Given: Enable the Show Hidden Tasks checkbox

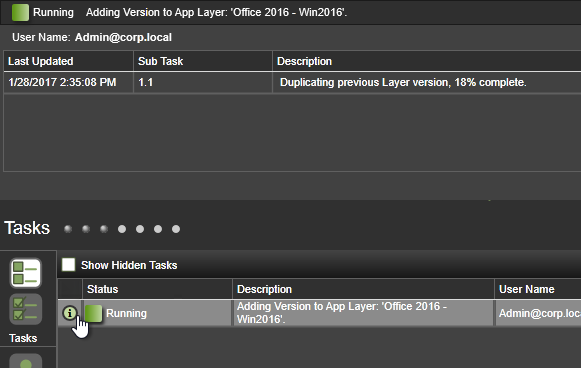Looking at the screenshot, I should click(x=69, y=265).
